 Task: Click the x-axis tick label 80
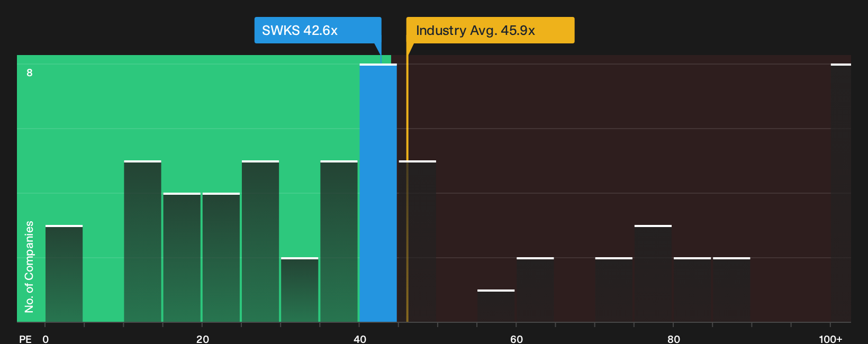tap(673, 339)
